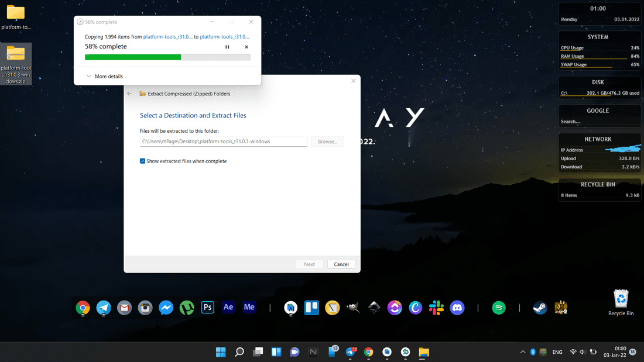Open File Explorer on the taskbar

(x=424, y=351)
